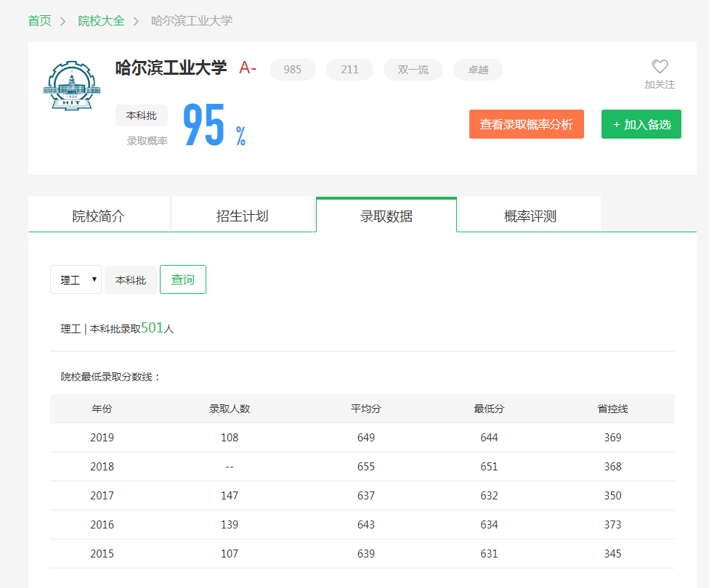Select the 2015 year cell

[x=102, y=553]
